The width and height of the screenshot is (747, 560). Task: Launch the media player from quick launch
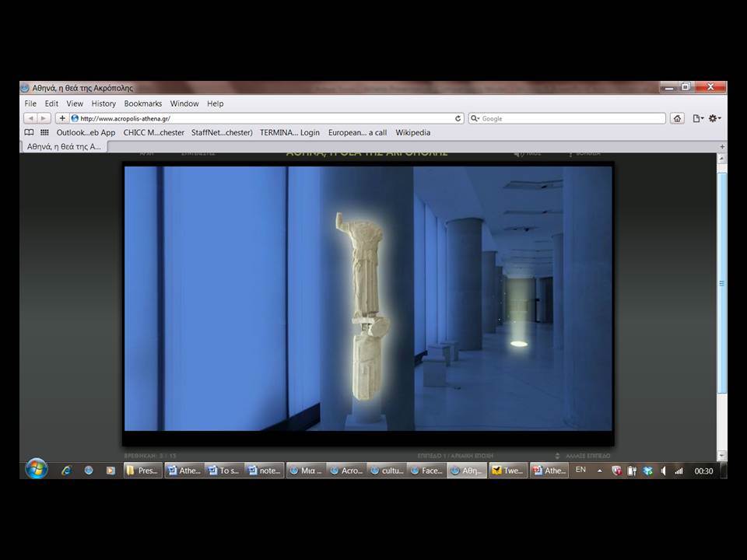coord(110,471)
